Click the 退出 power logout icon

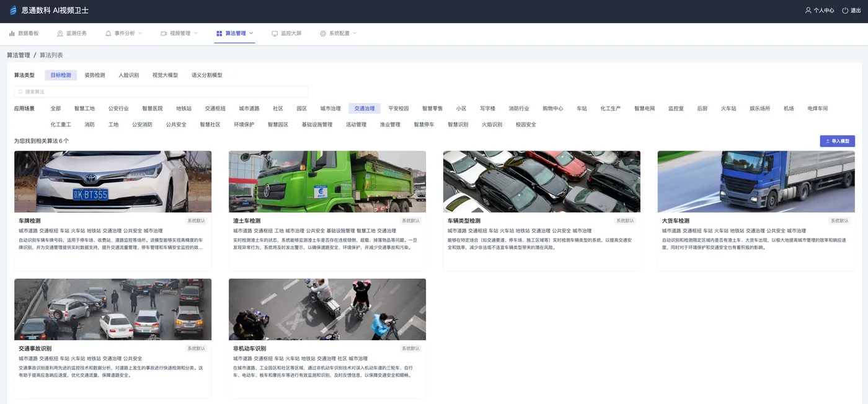click(844, 10)
